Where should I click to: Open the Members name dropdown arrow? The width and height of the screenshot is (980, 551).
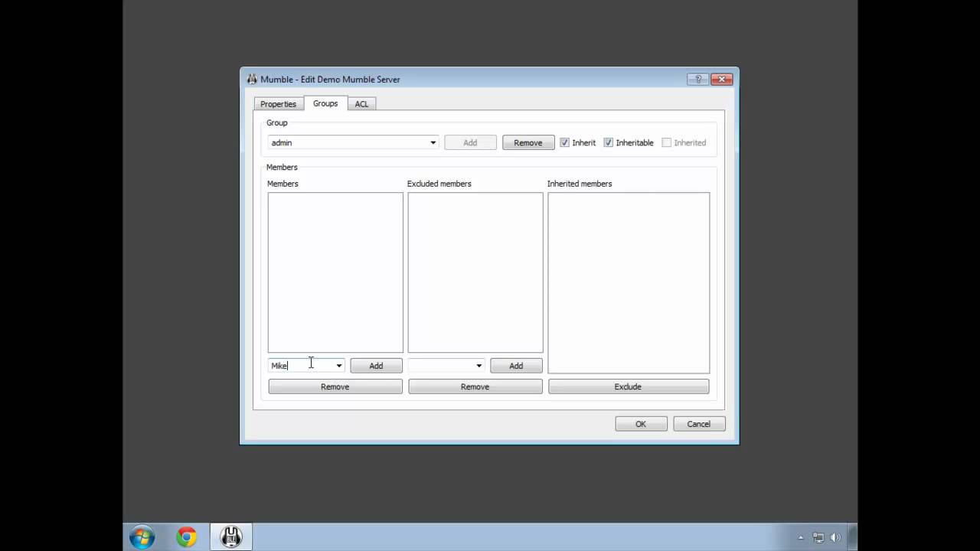tap(338, 366)
